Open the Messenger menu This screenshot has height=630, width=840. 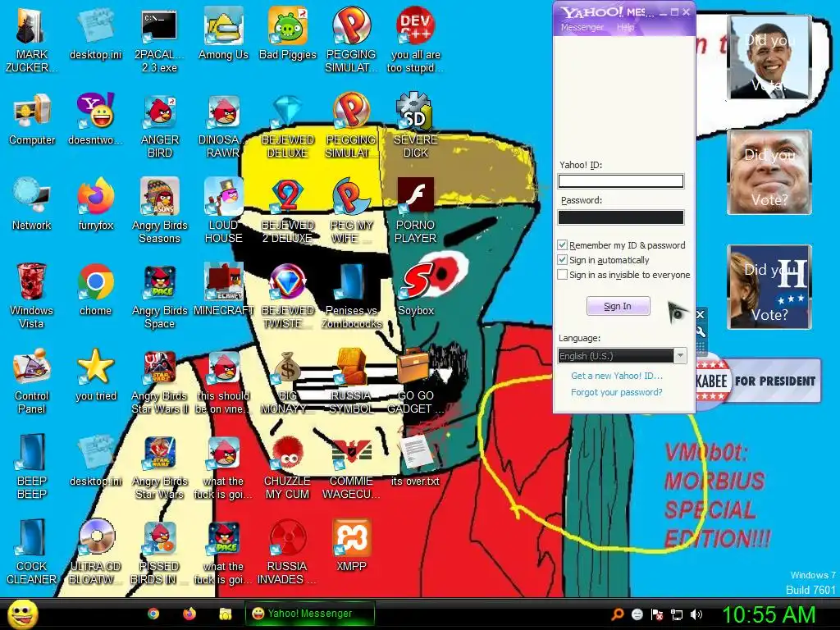click(582, 27)
